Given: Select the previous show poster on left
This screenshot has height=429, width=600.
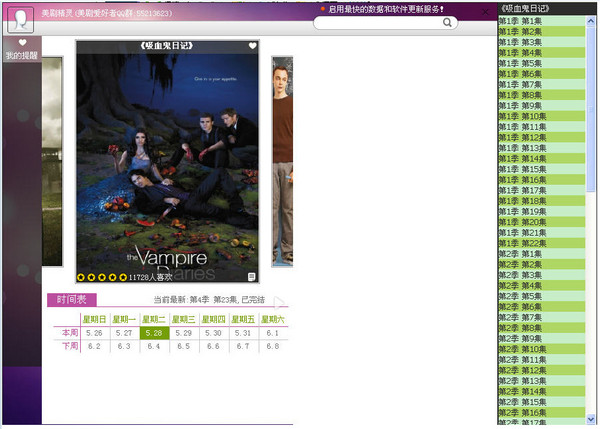Looking at the screenshot, I should point(52,160).
